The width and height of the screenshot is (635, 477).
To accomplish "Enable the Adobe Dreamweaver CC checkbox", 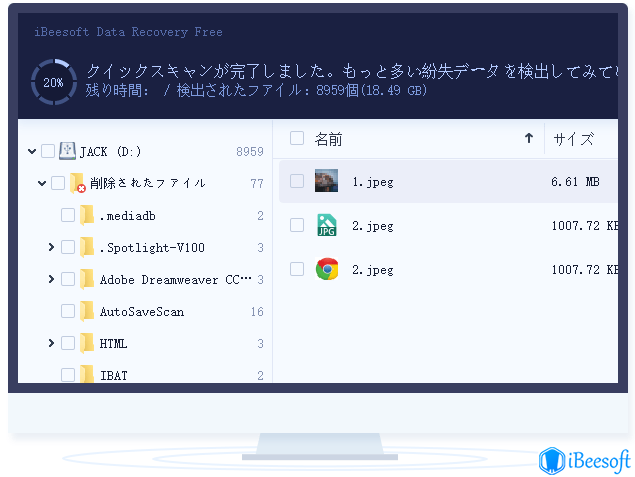I will pos(68,279).
